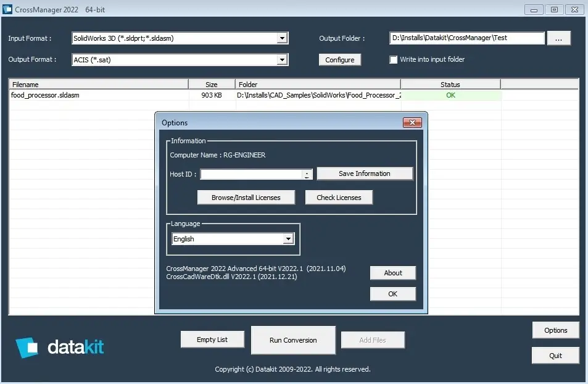Minimize the CrossManager window
Viewport: 588px width, 384px height.
tap(534, 10)
